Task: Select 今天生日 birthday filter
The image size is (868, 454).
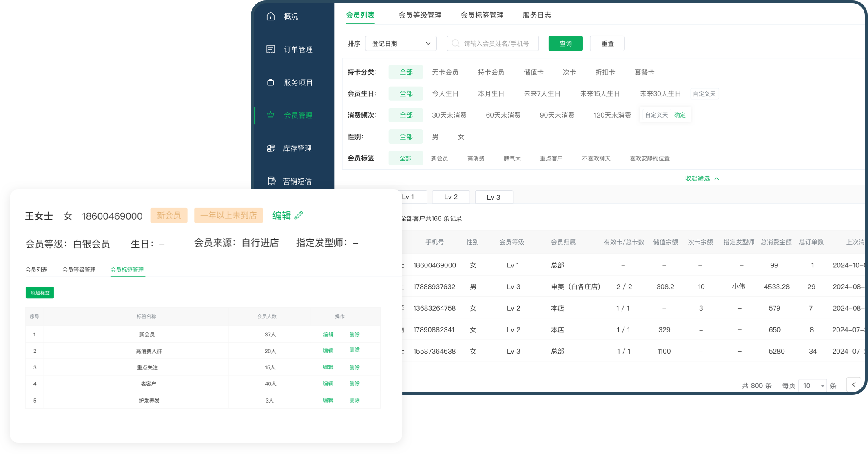Action: click(x=445, y=94)
